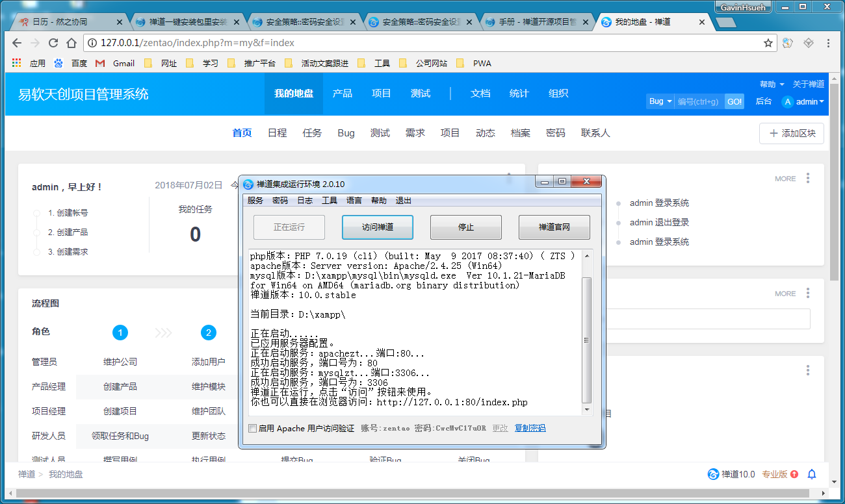Click the notification bell icon in footer
This screenshot has width=845, height=504.
(x=811, y=474)
